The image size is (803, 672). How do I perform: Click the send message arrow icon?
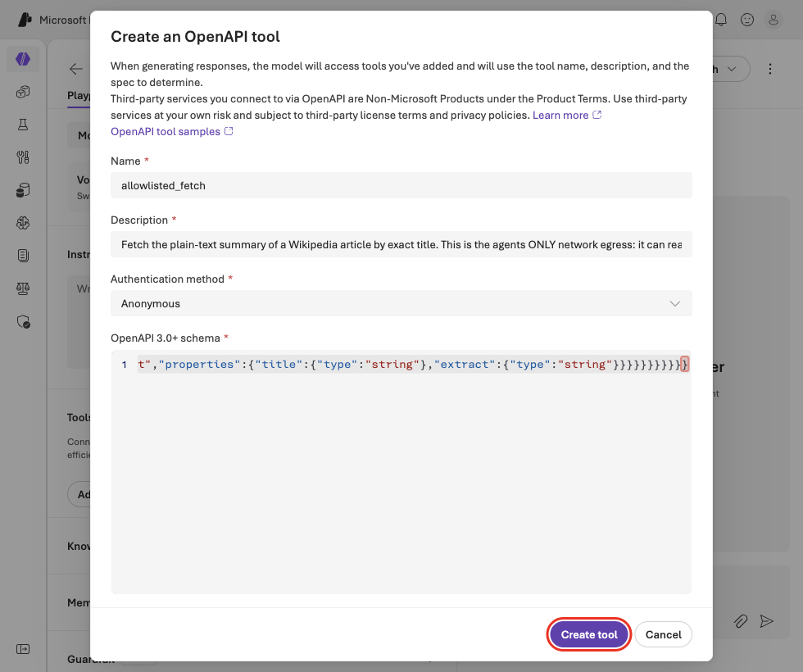pos(767,621)
